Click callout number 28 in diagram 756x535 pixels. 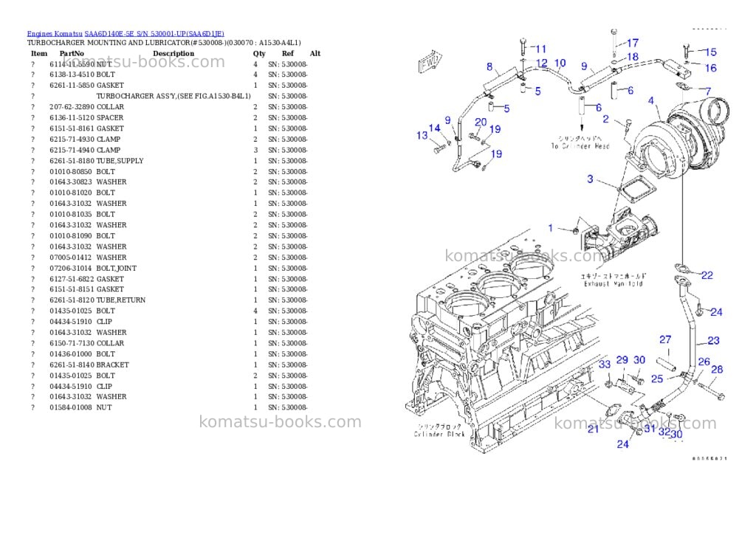717,370
